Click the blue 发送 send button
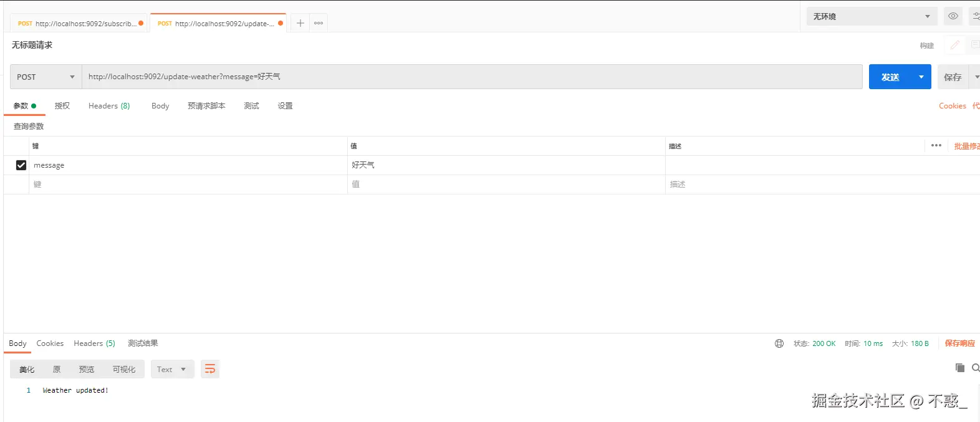This screenshot has height=422, width=980. tap(890, 77)
